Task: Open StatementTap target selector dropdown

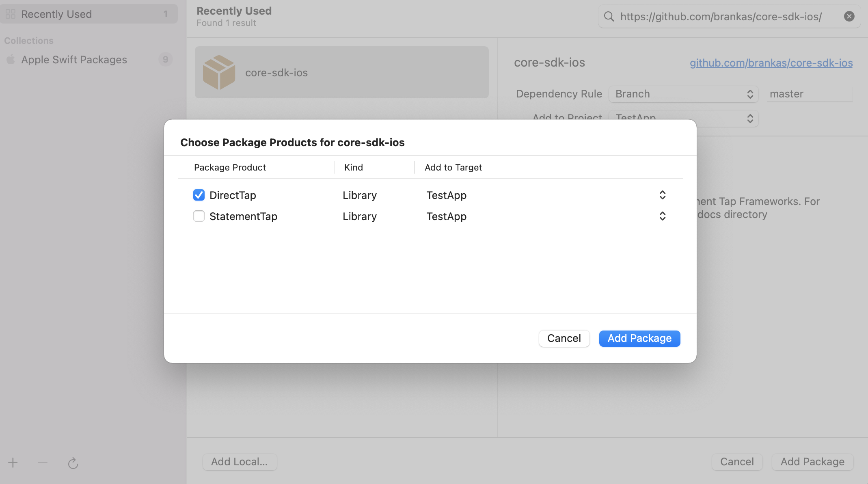Action: 662,216
